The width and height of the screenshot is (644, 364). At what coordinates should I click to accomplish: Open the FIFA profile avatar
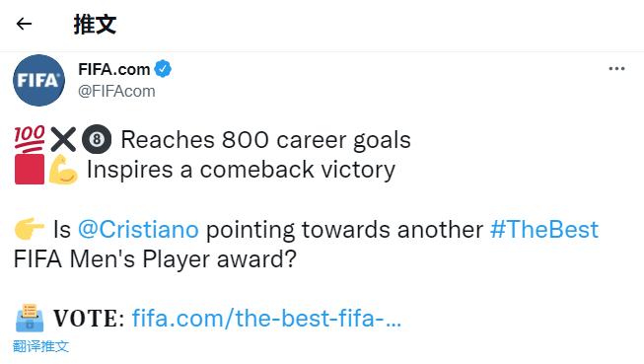click(39, 80)
